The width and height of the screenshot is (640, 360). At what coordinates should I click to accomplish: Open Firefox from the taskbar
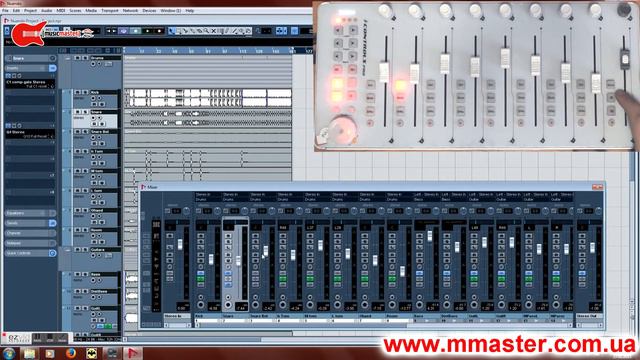(71, 353)
